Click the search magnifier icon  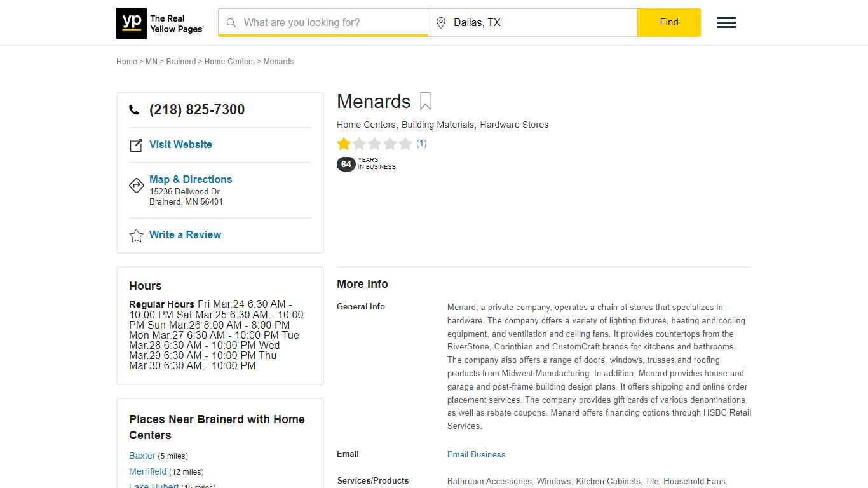231,23
